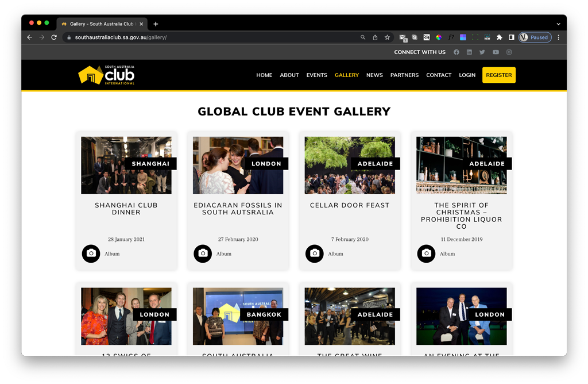Click the share icon in the address bar
Image resolution: width=588 pixels, height=384 pixels.
(x=375, y=37)
